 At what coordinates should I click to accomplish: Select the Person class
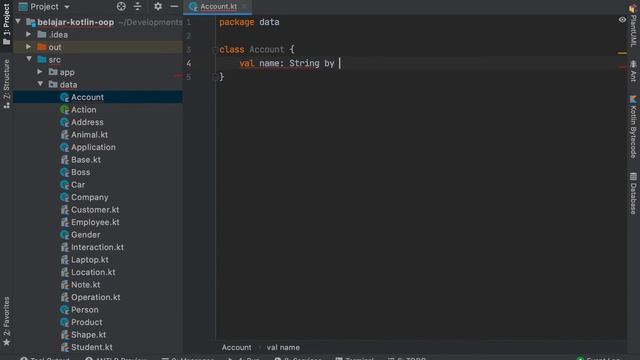click(x=84, y=310)
